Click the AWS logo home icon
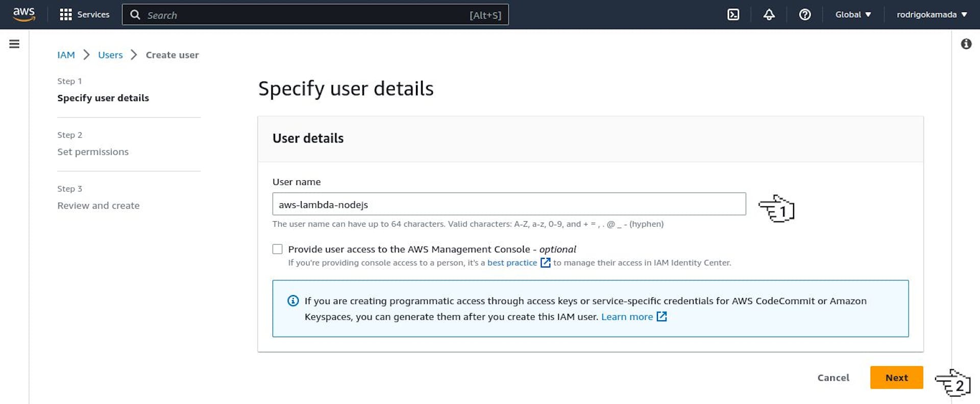 pyautogui.click(x=23, y=14)
